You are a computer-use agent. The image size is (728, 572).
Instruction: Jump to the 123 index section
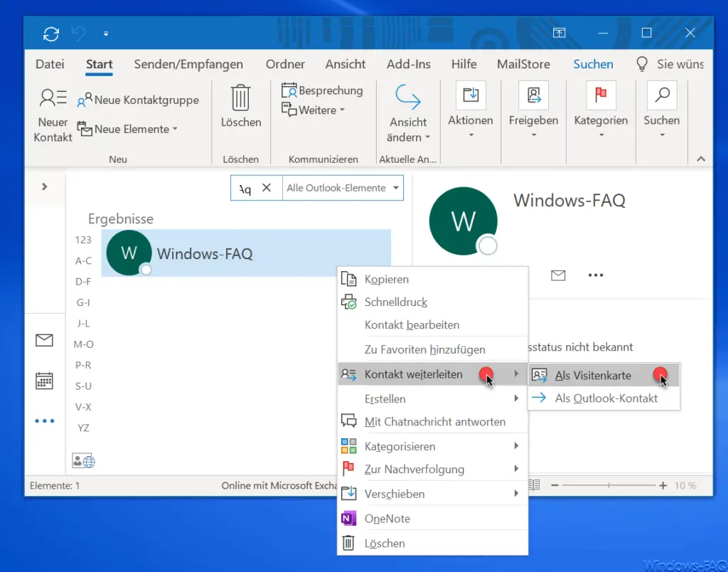(x=83, y=240)
